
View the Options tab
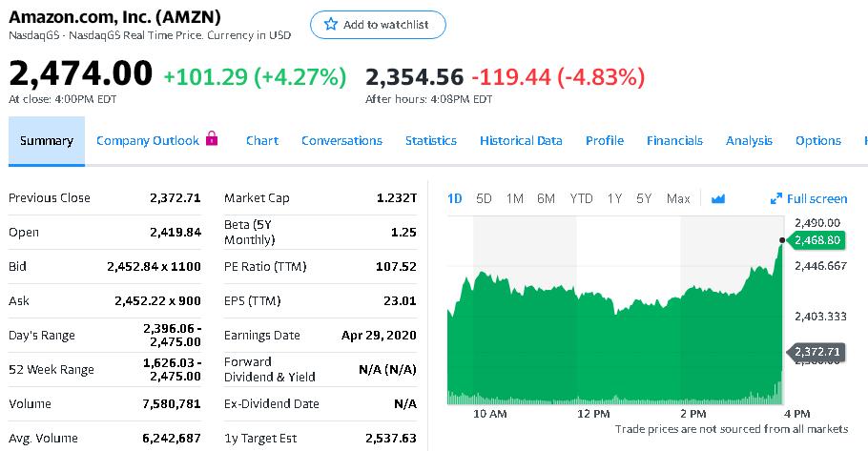click(x=817, y=141)
